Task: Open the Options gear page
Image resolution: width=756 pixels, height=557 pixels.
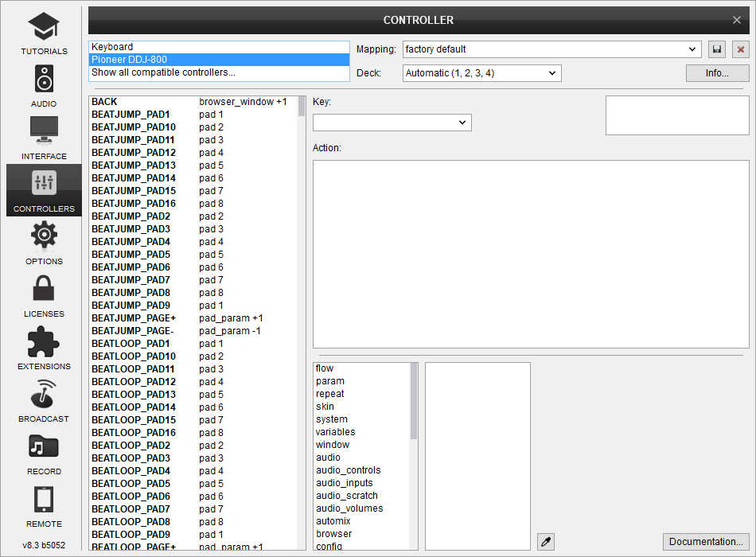Action: [x=44, y=243]
